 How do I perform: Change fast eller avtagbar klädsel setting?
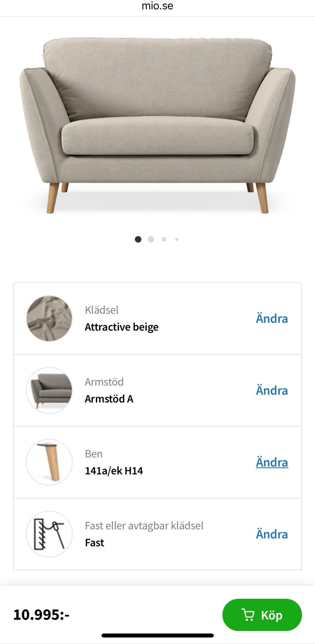click(x=272, y=534)
